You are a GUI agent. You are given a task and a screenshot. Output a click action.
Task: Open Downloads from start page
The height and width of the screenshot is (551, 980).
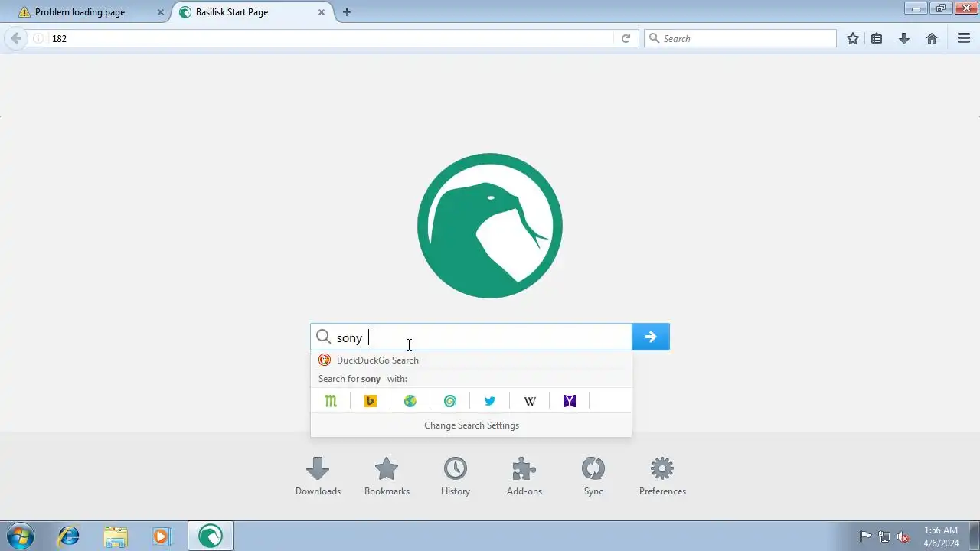[x=318, y=477]
